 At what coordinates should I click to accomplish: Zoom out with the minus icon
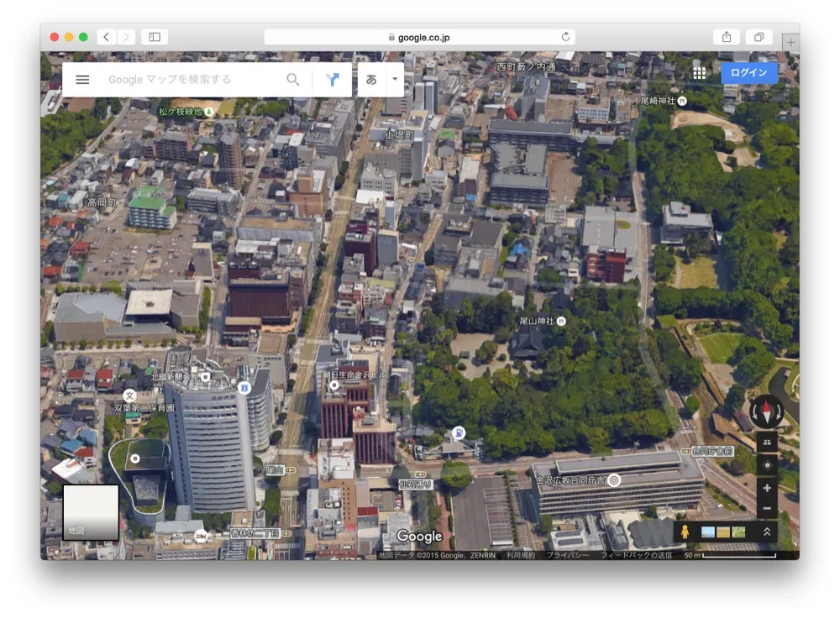click(x=767, y=508)
